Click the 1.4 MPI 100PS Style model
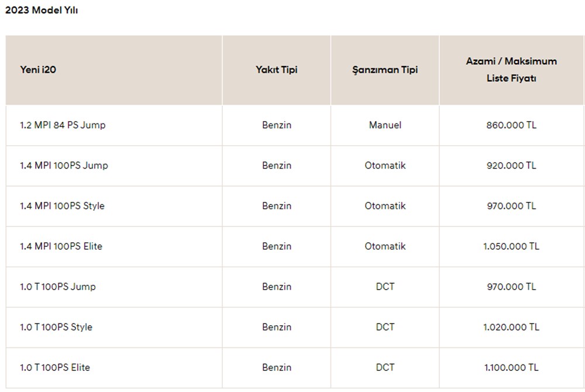Viewport: 585px width, 392px height. 62,206
